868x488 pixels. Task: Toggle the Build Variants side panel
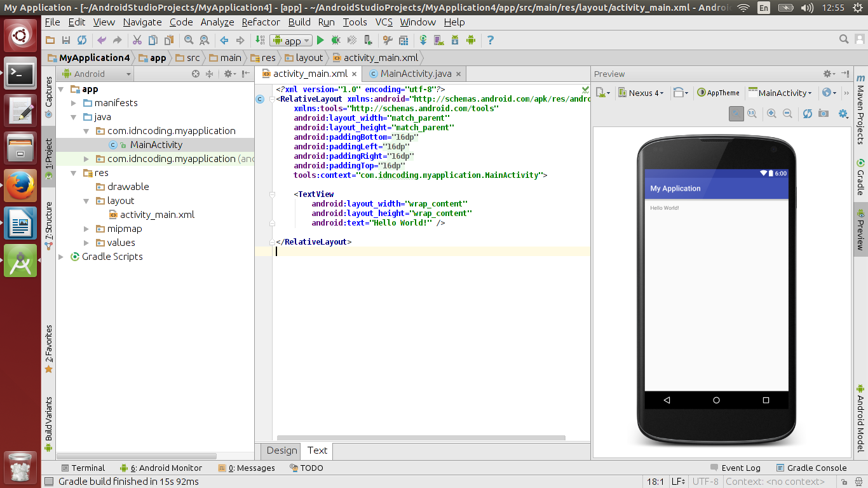(x=49, y=424)
